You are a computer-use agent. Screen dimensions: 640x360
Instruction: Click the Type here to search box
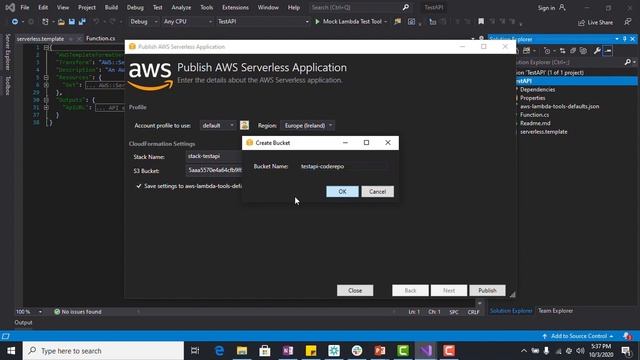point(104,351)
